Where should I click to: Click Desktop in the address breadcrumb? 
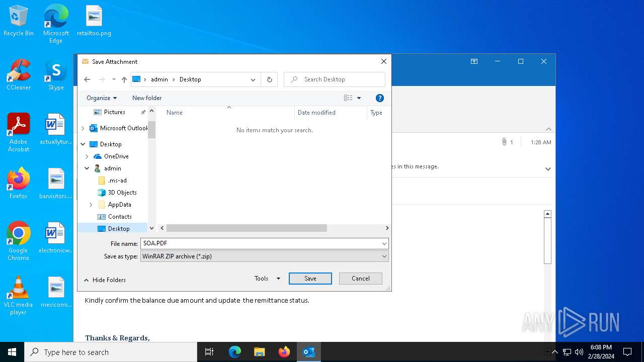[190, 79]
